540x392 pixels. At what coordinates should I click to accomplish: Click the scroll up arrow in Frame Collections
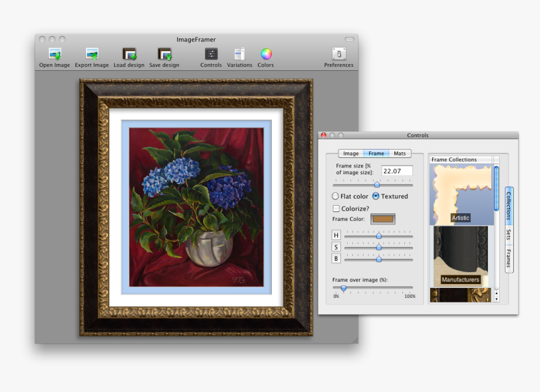(497, 294)
